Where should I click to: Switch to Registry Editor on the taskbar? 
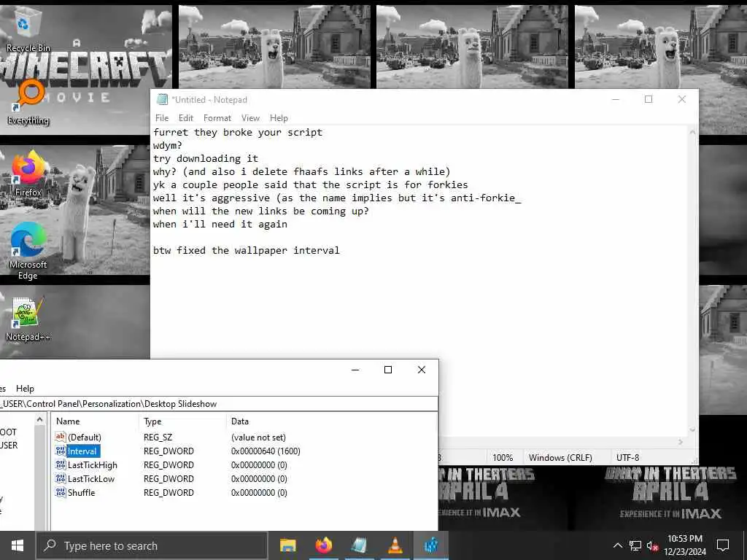pyautogui.click(x=430, y=545)
